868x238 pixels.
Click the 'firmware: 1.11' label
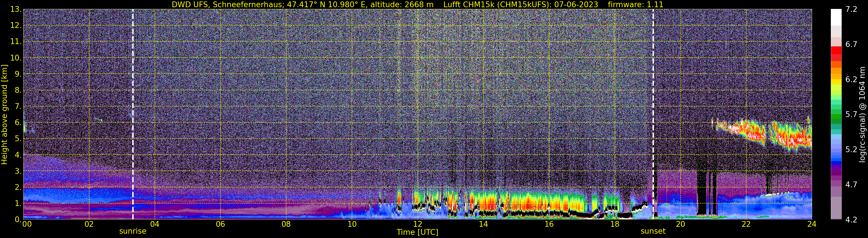click(x=636, y=5)
